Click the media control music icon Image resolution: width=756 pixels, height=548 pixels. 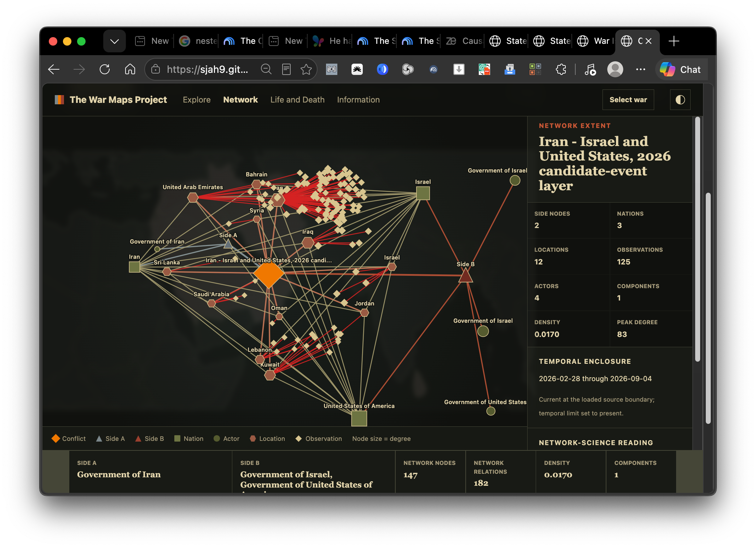tap(590, 69)
